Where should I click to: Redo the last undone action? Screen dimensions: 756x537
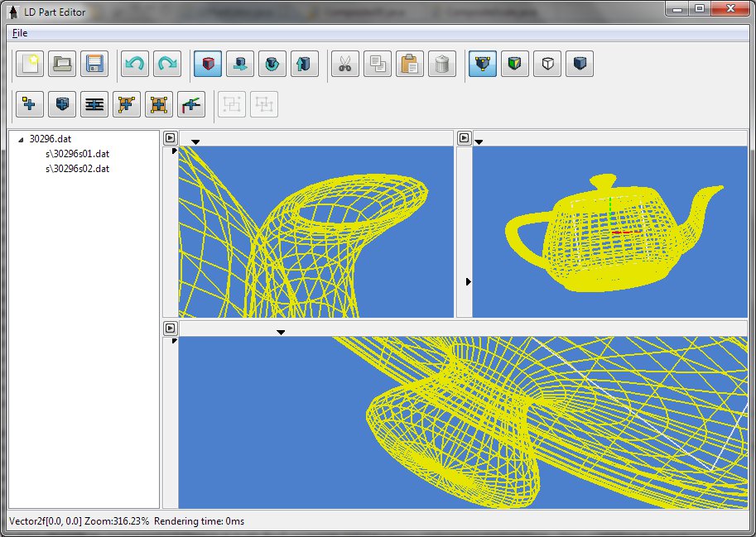(167, 65)
